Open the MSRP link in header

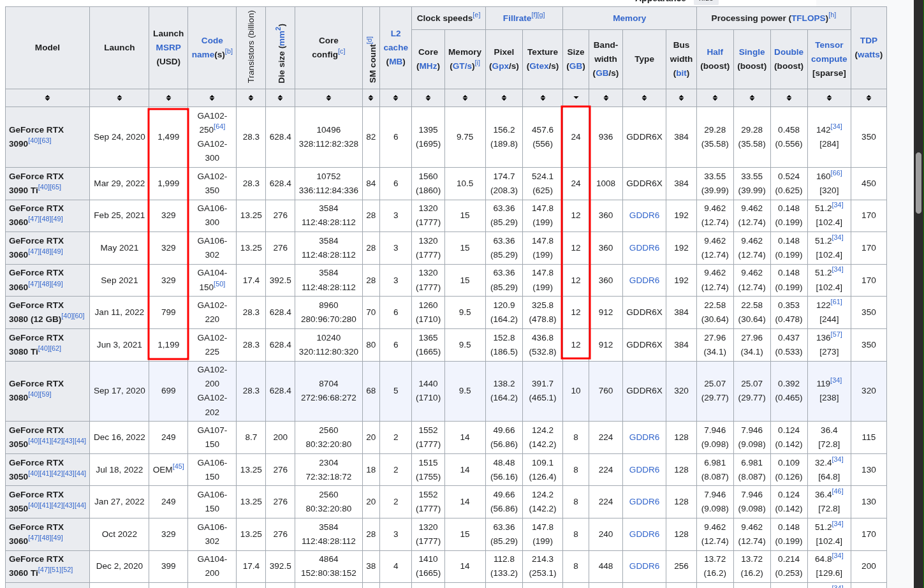pyautogui.click(x=168, y=47)
